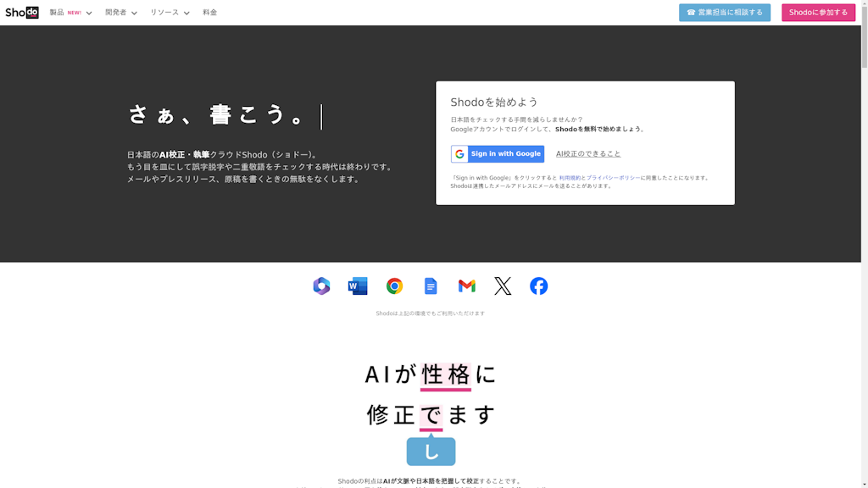Click the highlighted 性格 word in the demo
This screenshot has width=868, height=488.
[446, 374]
